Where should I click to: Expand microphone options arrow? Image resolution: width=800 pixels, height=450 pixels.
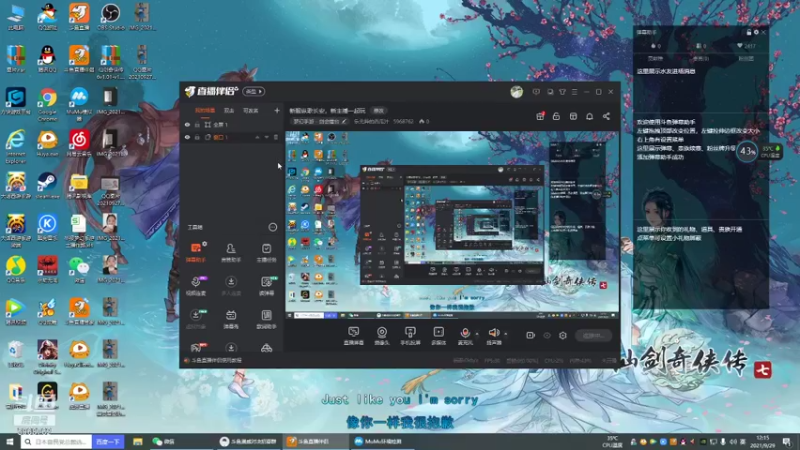pyautogui.click(x=477, y=334)
